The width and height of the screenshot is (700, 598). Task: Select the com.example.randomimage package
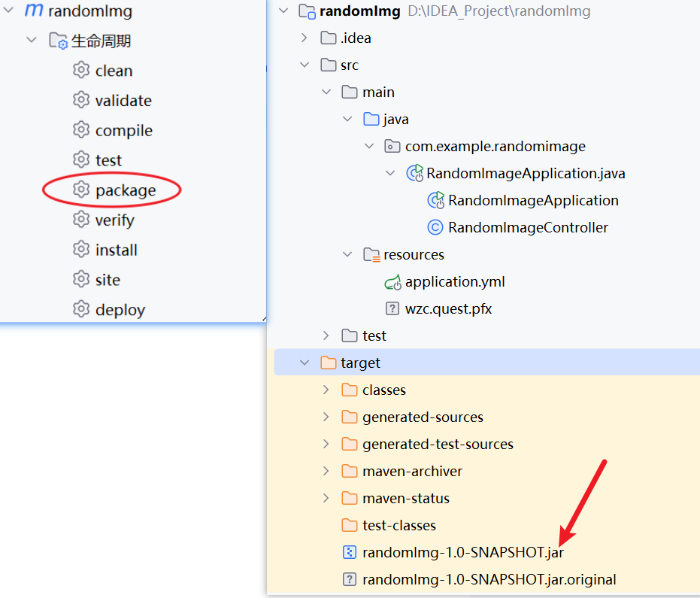[495, 147]
